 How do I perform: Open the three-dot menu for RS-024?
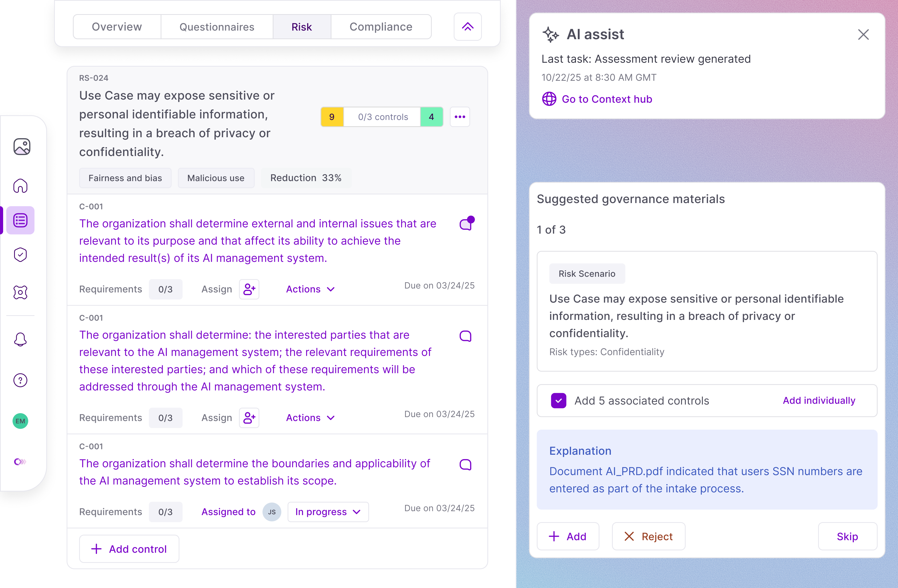459,117
